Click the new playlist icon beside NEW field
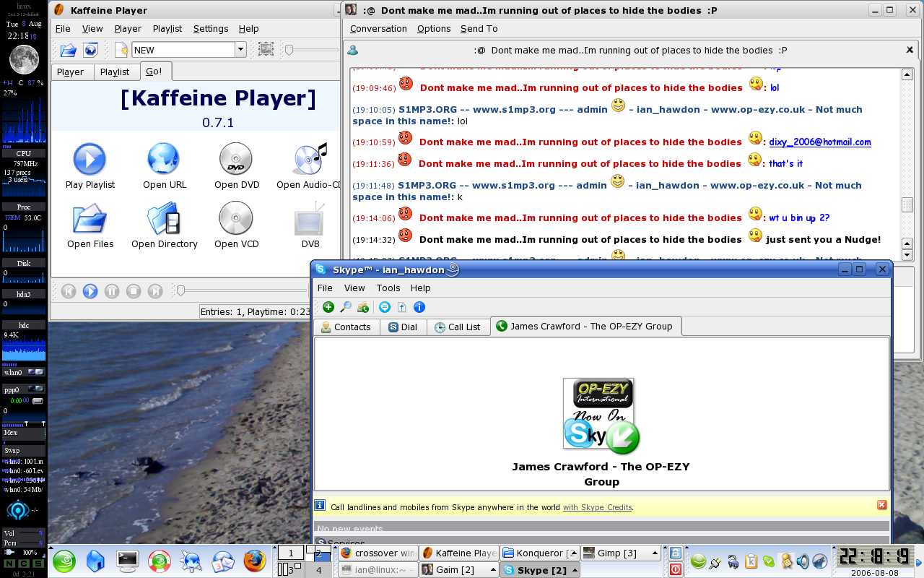924x578 pixels. 121,50
